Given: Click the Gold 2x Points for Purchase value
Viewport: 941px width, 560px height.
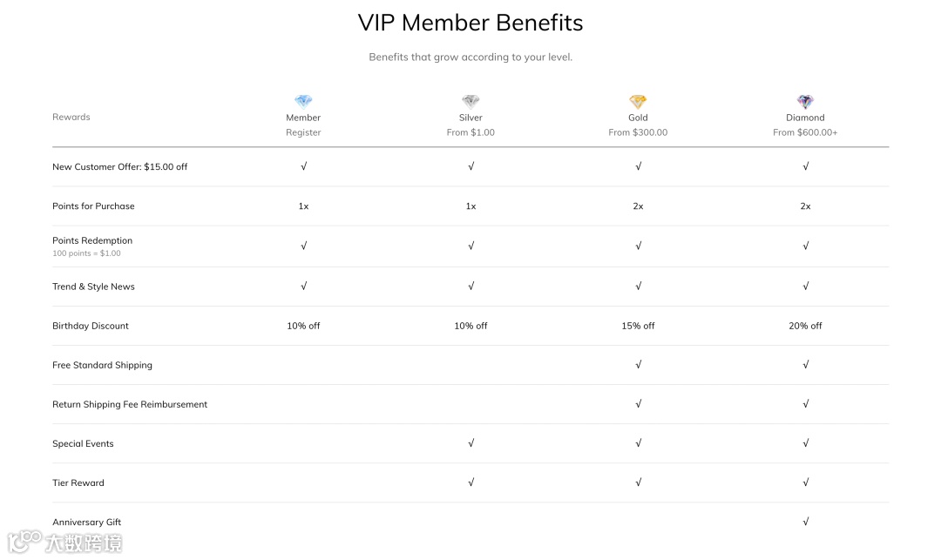Looking at the screenshot, I should [x=638, y=206].
